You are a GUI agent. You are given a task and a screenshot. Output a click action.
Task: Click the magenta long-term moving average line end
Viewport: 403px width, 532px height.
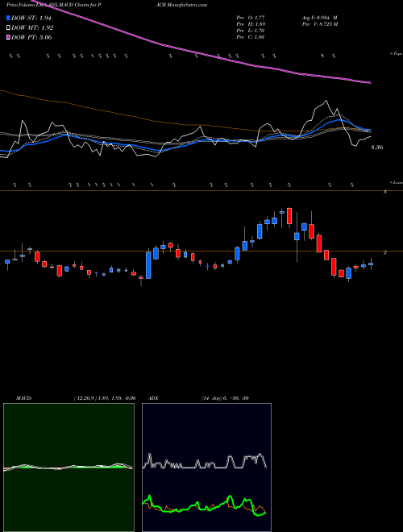pyautogui.click(x=369, y=82)
